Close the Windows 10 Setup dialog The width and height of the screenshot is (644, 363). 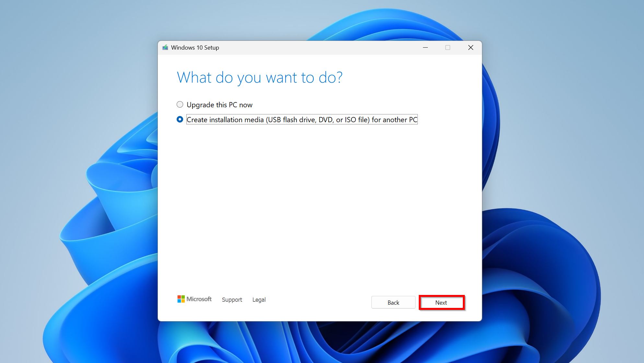470,47
